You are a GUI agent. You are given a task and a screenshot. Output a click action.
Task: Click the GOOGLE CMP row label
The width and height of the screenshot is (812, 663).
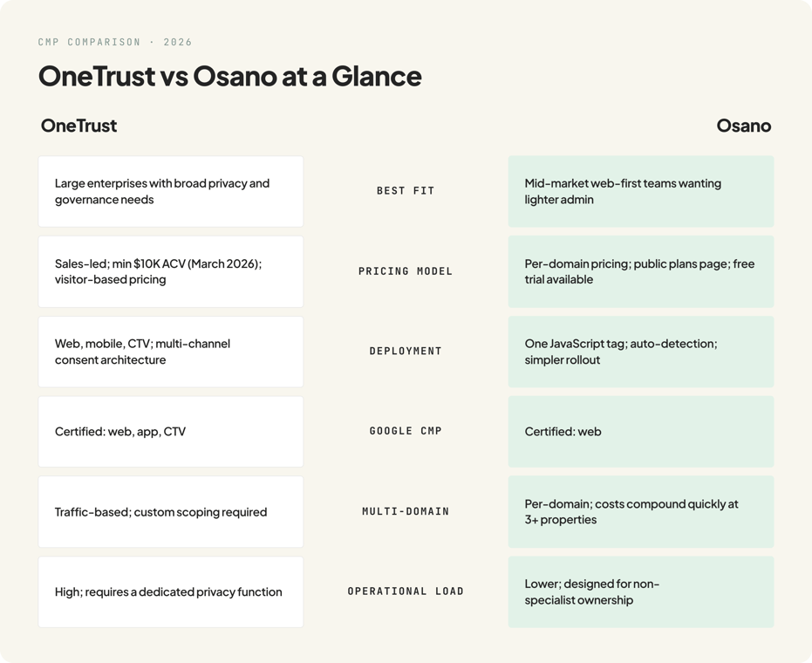click(x=406, y=431)
